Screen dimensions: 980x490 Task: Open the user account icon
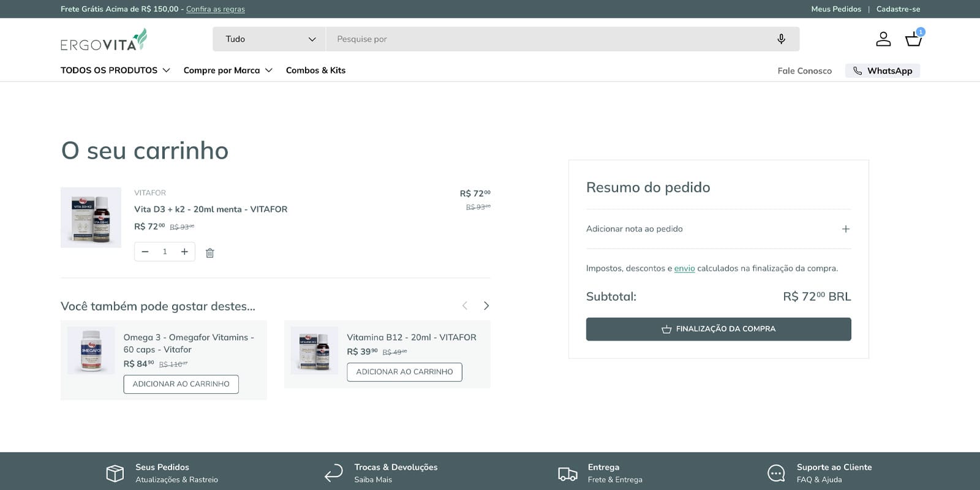click(883, 39)
